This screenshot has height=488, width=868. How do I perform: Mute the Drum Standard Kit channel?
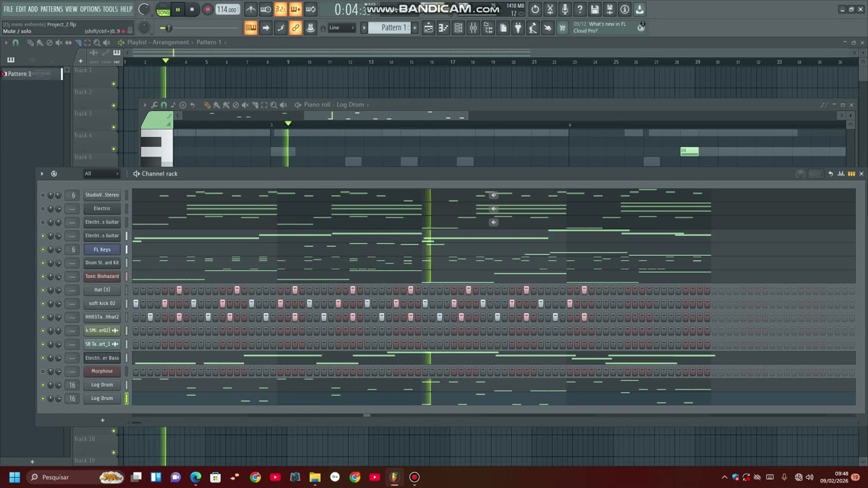point(43,263)
